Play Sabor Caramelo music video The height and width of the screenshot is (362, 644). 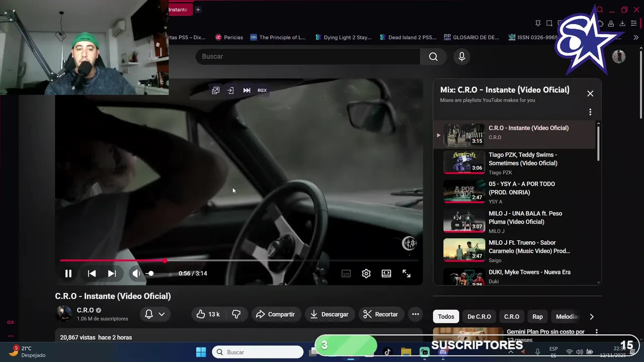pyautogui.click(x=515, y=251)
